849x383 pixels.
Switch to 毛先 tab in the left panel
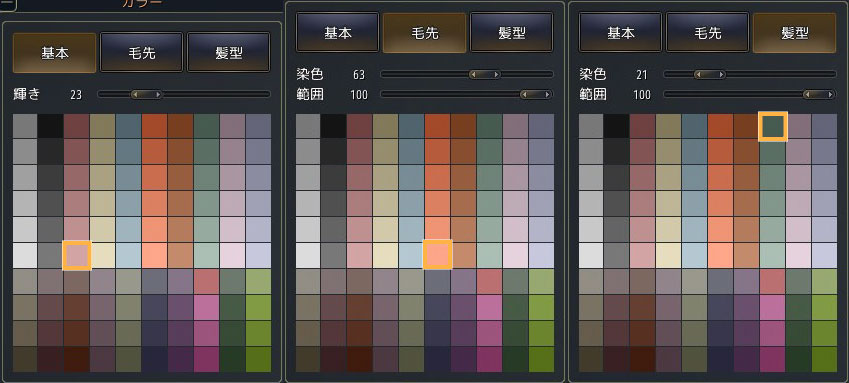(142, 53)
